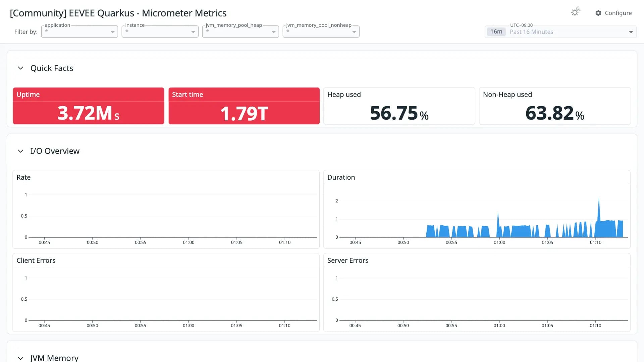Collapse the Quick Facts section
Screen dimensions: 644x362
point(20,68)
